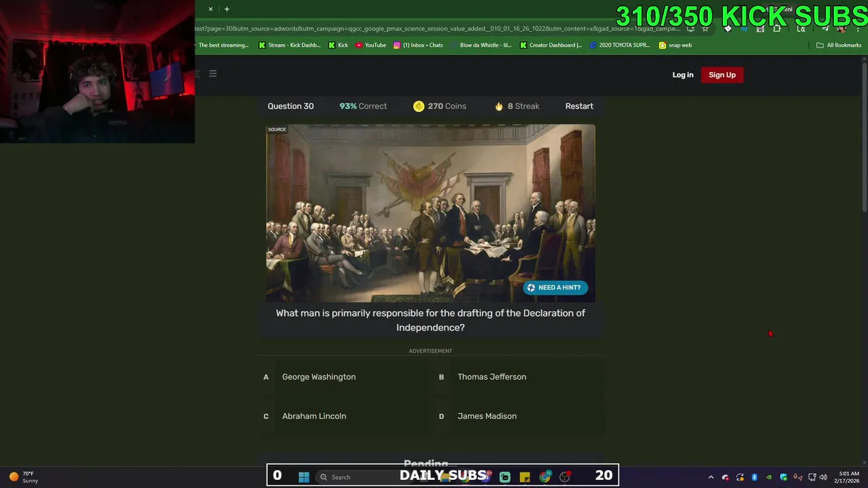
Task: Open the site hamburger menu
Action: (212, 74)
